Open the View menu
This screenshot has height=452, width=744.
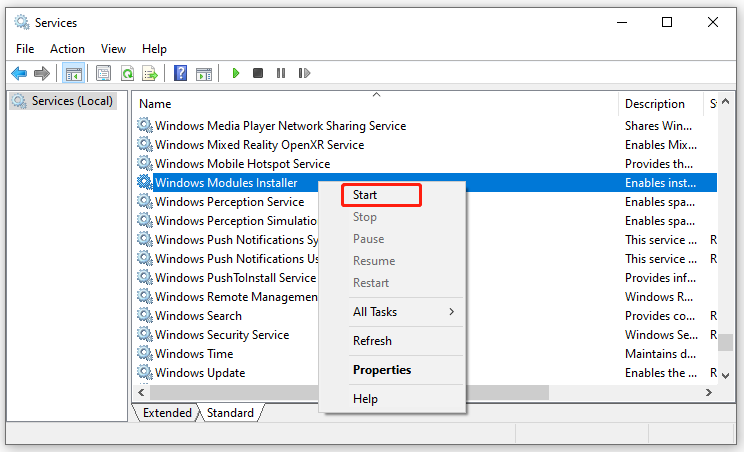tap(113, 49)
